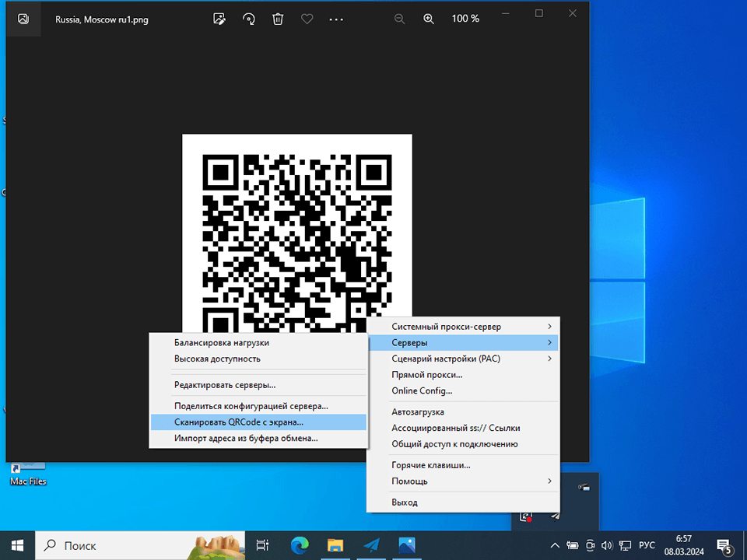Switch input language "РУС"
This screenshot has height=560, width=747.
[x=647, y=545]
